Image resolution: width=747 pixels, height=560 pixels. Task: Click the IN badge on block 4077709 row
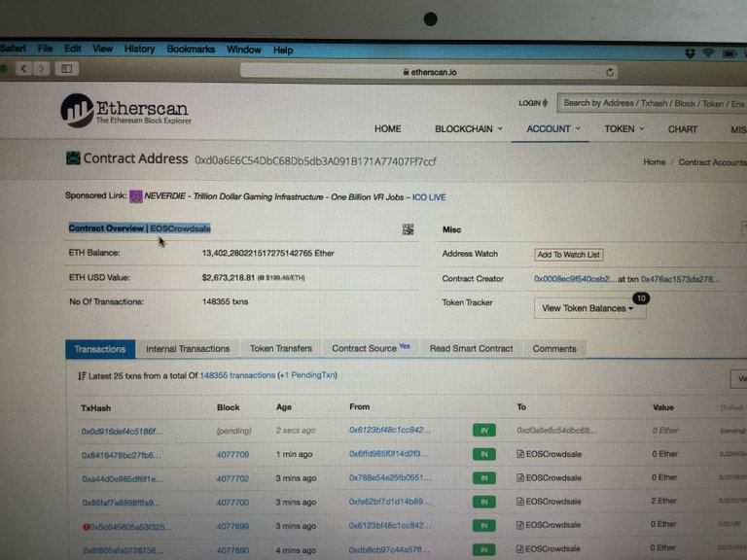pyautogui.click(x=484, y=454)
